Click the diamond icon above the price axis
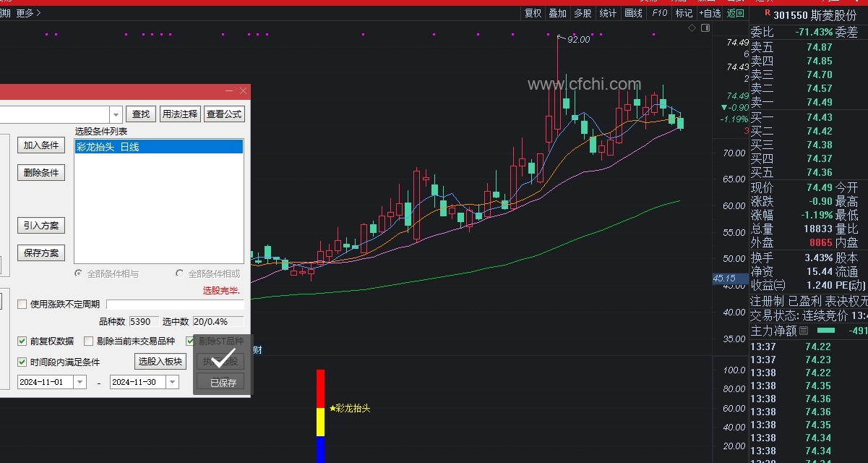Screen dimensions: 868x463 (x=692, y=28)
